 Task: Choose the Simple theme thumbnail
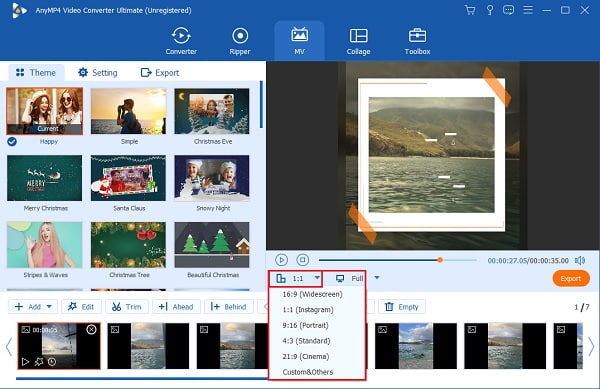[129, 111]
